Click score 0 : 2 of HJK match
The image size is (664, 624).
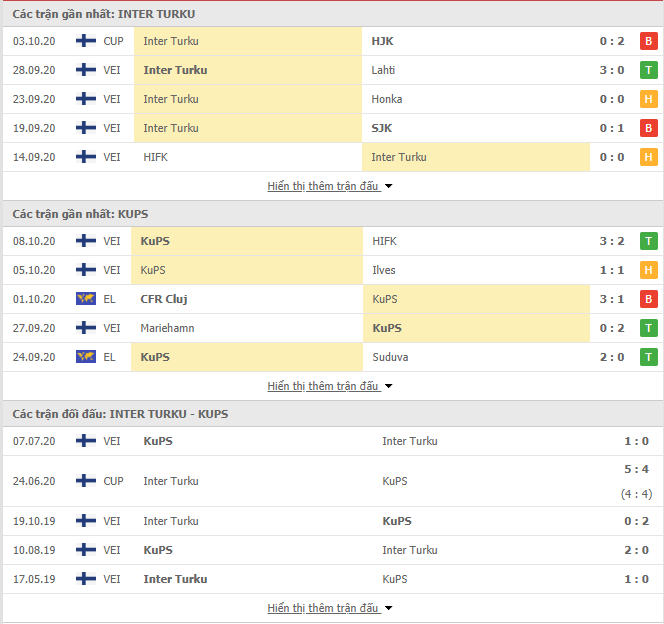tap(612, 41)
